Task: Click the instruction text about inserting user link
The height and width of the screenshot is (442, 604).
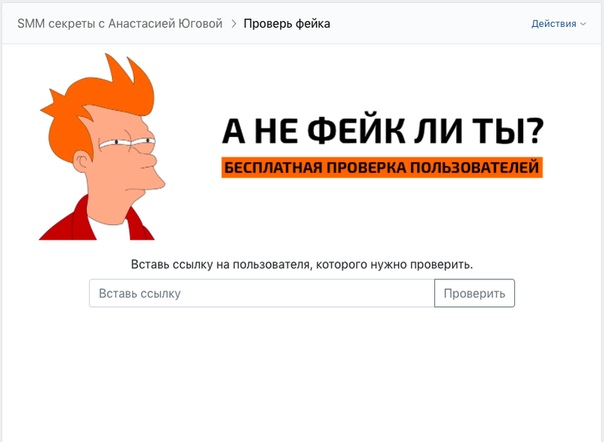Action: pyautogui.click(x=302, y=265)
